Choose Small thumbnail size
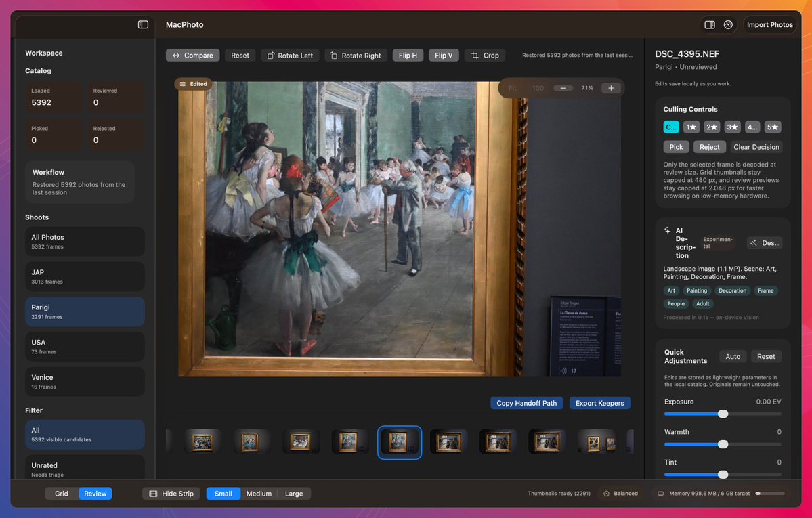812x518 pixels. click(x=223, y=494)
